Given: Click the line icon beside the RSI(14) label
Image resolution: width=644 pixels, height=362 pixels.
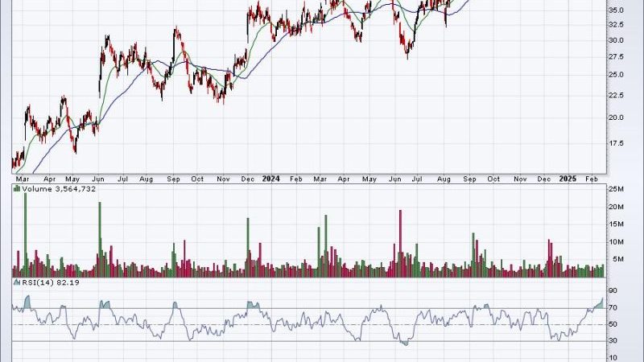Looking at the screenshot, I should 17,282.
